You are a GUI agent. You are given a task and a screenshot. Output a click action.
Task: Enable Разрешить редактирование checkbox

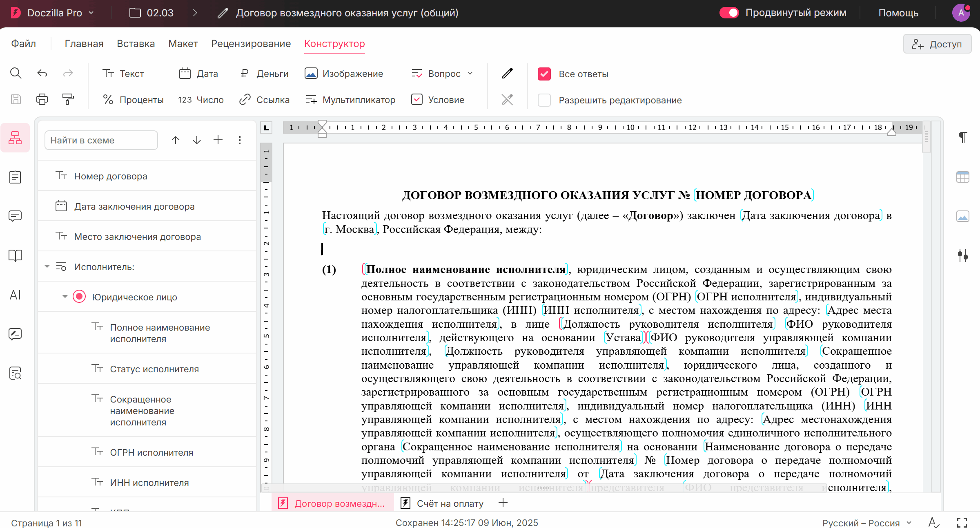click(544, 100)
